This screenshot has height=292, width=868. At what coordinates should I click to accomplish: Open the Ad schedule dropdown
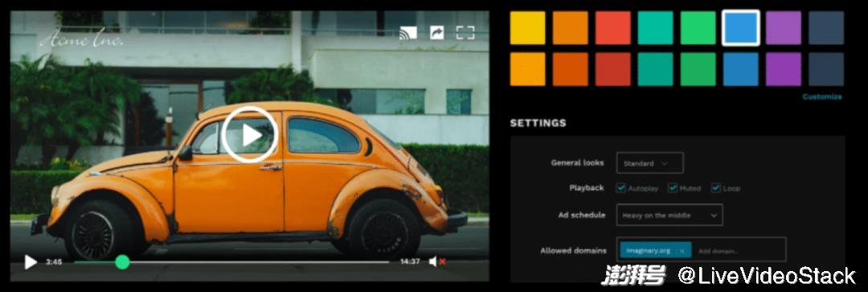pos(669,215)
